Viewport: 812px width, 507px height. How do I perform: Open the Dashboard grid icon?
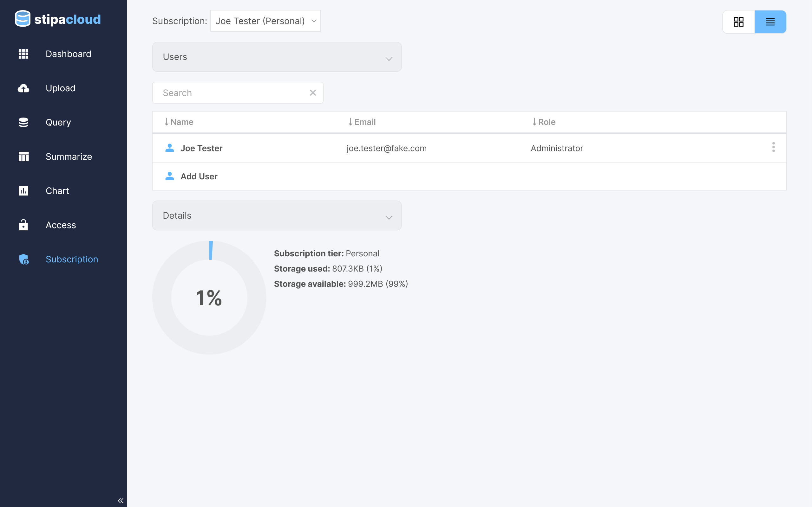(x=23, y=54)
